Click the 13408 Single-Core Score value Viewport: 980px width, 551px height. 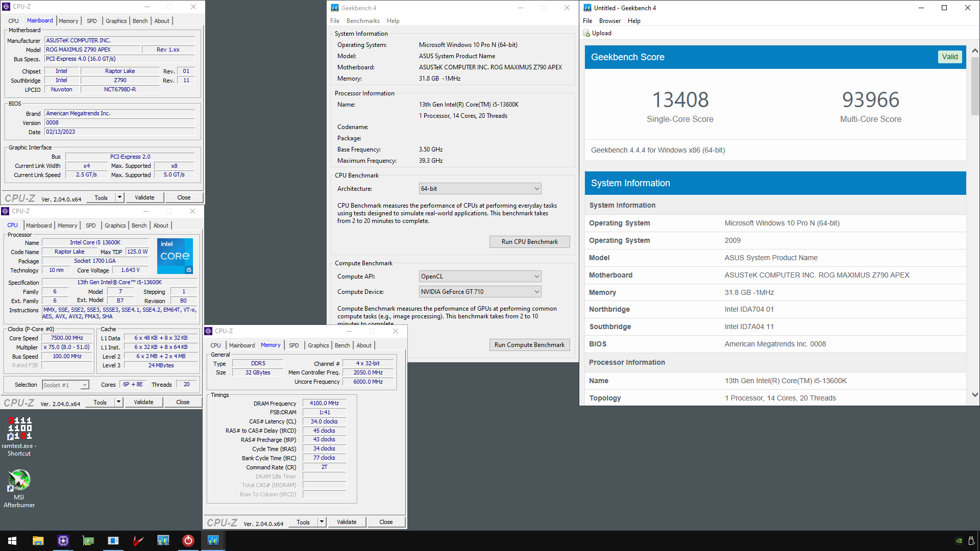pyautogui.click(x=680, y=100)
